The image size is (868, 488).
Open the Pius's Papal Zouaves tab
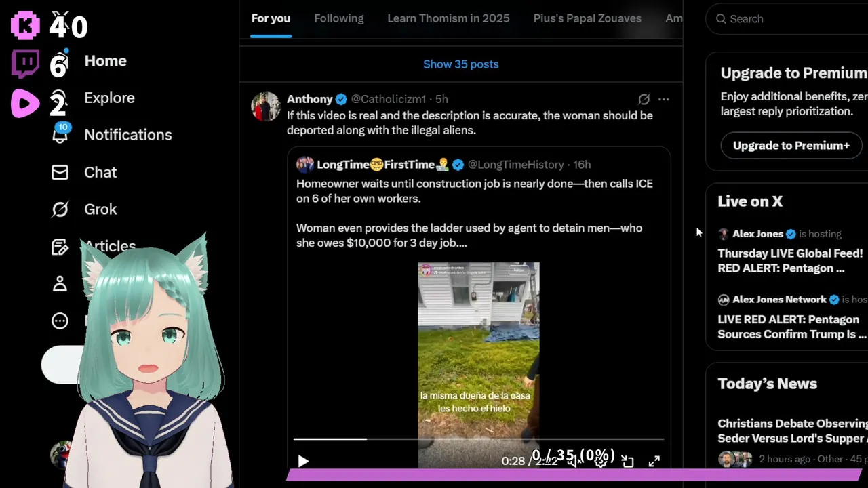coord(587,18)
